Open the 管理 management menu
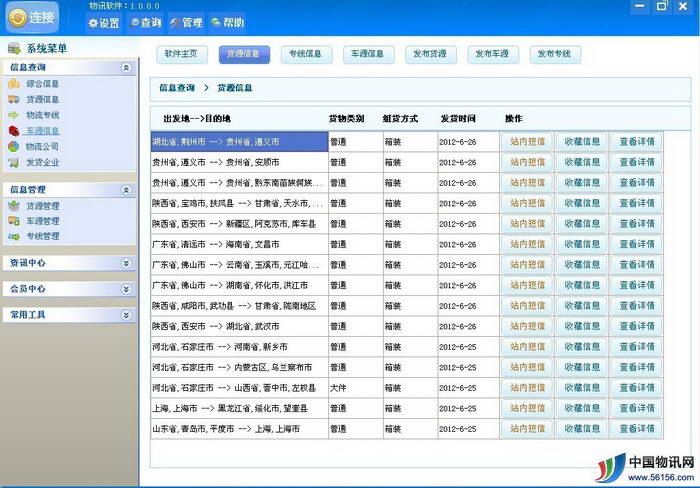 tap(186, 22)
